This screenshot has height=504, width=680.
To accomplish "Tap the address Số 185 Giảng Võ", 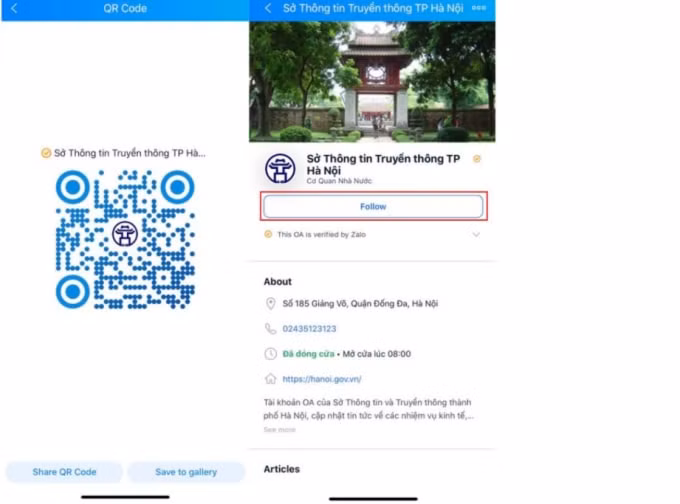I will pyautogui.click(x=360, y=304).
